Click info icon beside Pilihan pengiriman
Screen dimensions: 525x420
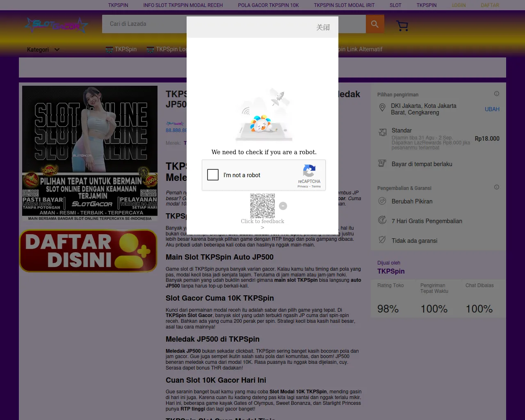pos(497,94)
